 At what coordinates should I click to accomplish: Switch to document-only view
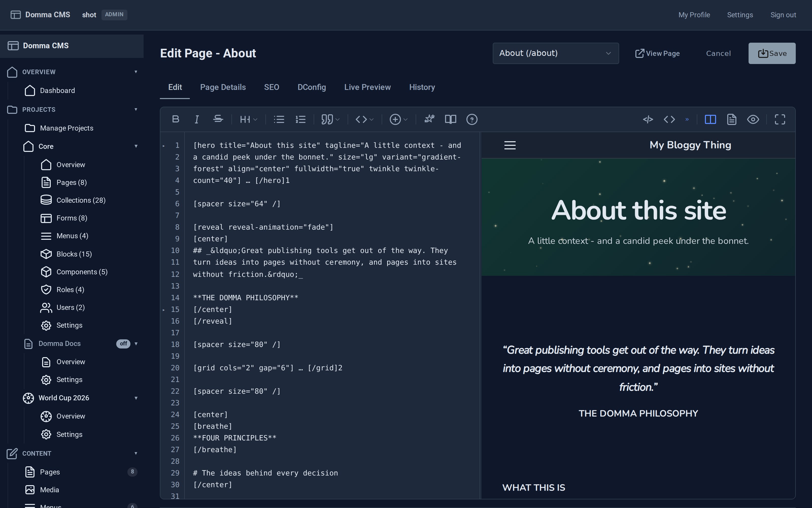click(732, 119)
